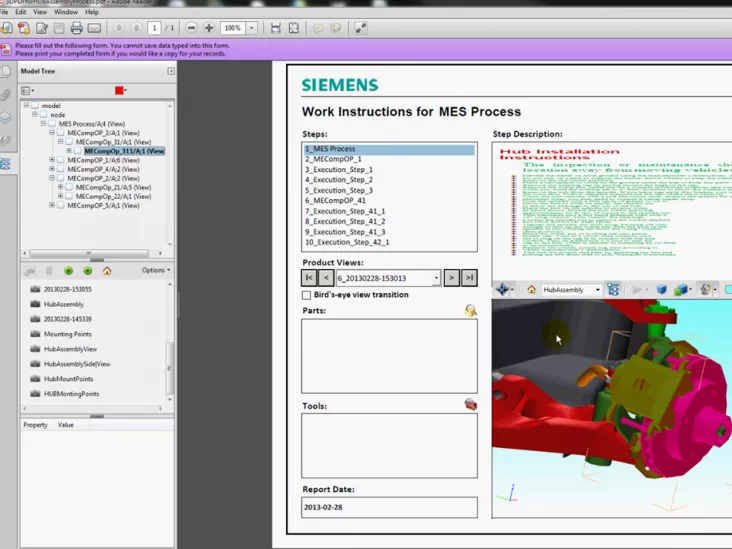Image resolution: width=732 pixels, height=549 pixels.
Task: Open the Help menu
Action: click(x=92, y=12)
